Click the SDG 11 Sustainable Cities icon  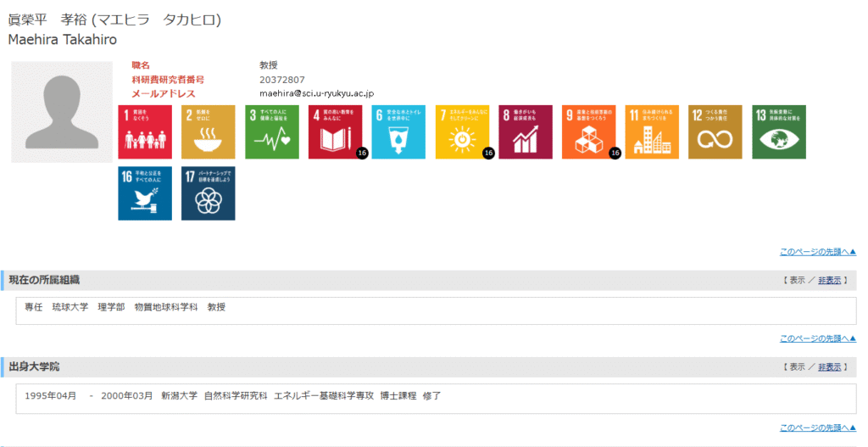pos(652,131)
